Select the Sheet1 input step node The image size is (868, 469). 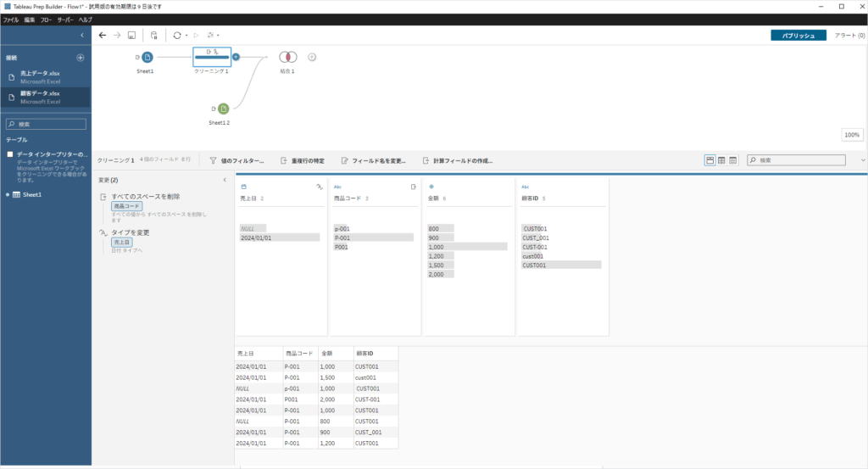click(147, 57)
